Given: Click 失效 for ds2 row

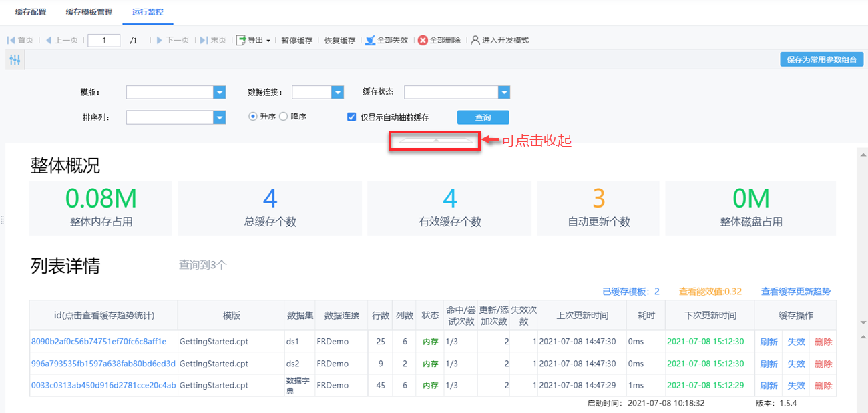Looking at the screenshot, I should click(796, 364).
